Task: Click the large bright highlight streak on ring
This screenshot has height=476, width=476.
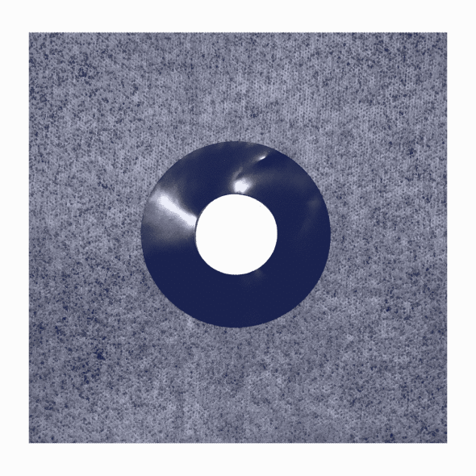Action: click(x=173, y=209)
